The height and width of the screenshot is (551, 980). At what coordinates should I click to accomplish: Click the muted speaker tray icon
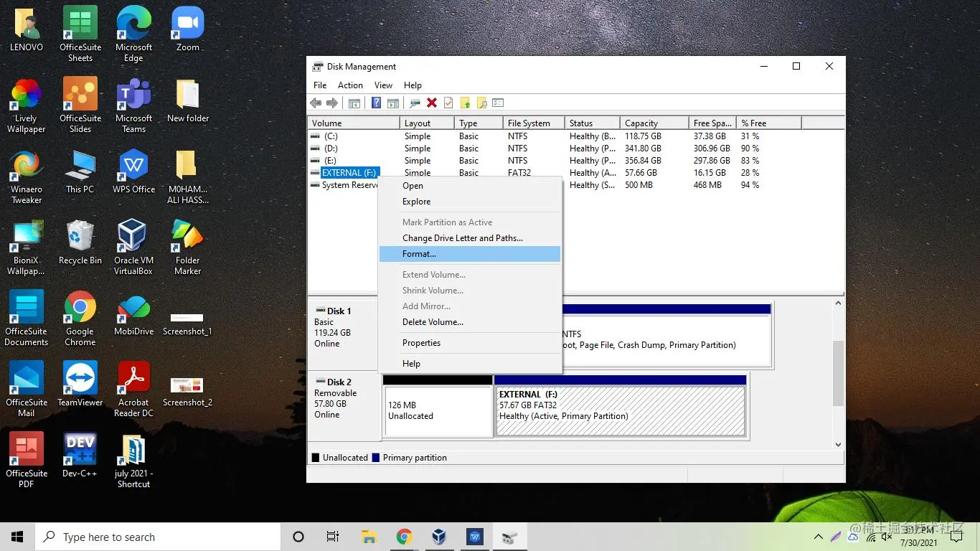pyautogui.click(x=887, y=537)
